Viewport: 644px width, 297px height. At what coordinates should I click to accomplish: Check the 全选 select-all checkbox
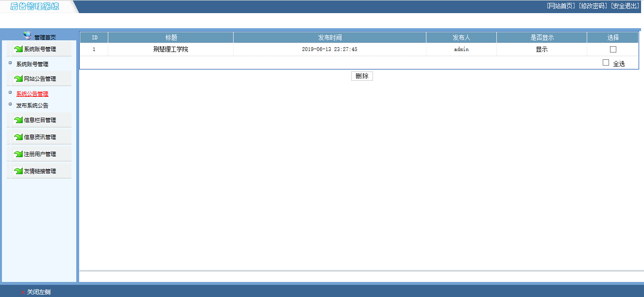(x=606, y=62)
